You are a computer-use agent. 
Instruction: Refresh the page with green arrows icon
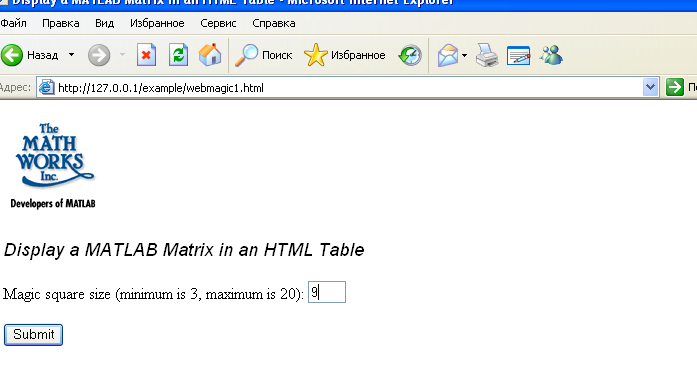[178, 55]
